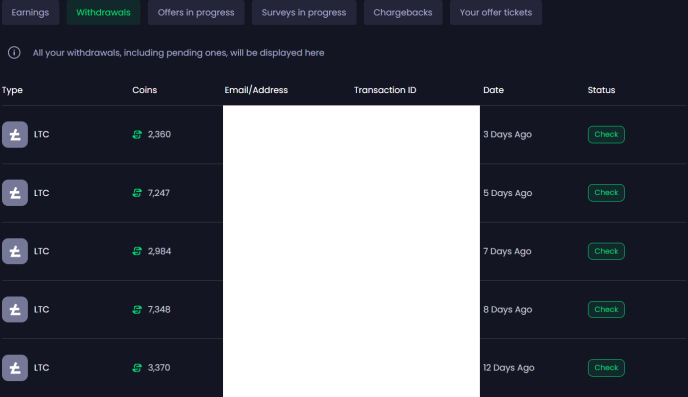
Task: Click coin icon beside 2,984
Action: [137, 251]
